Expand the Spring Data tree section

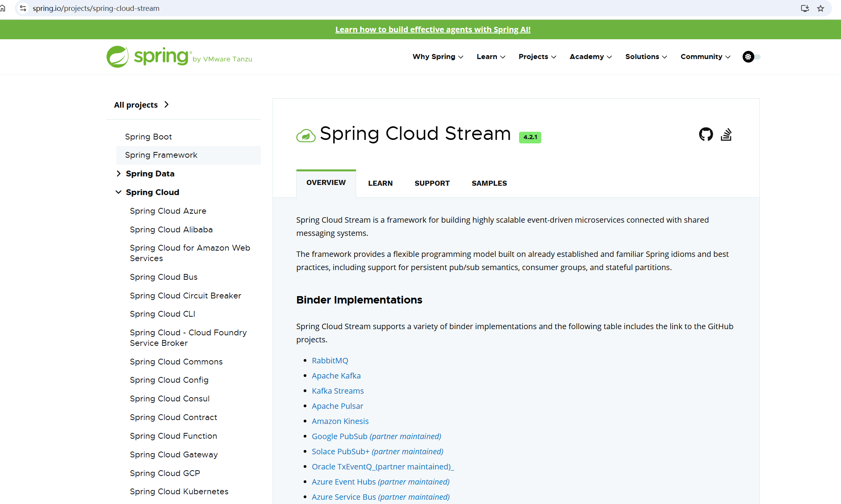(119, 174)
